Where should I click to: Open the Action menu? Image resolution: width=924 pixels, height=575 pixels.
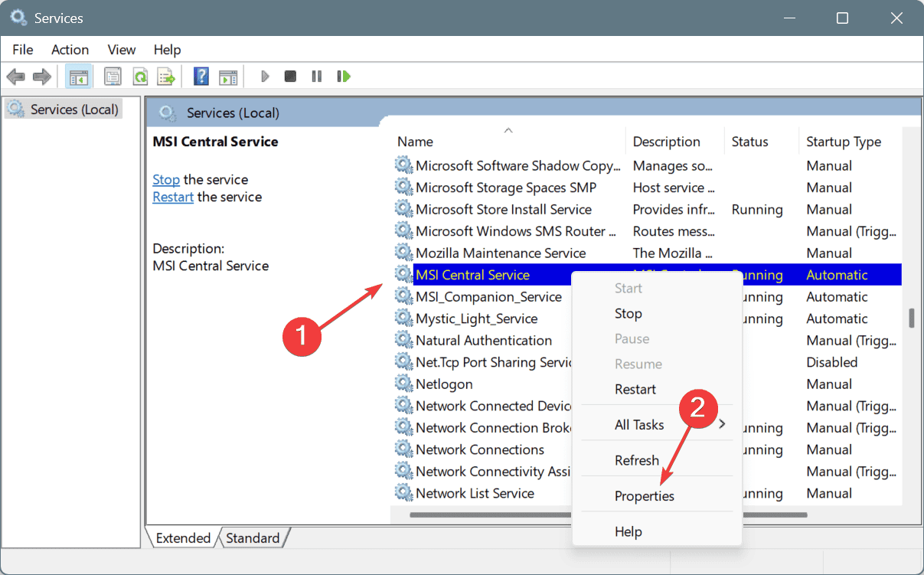pos(70,49)
